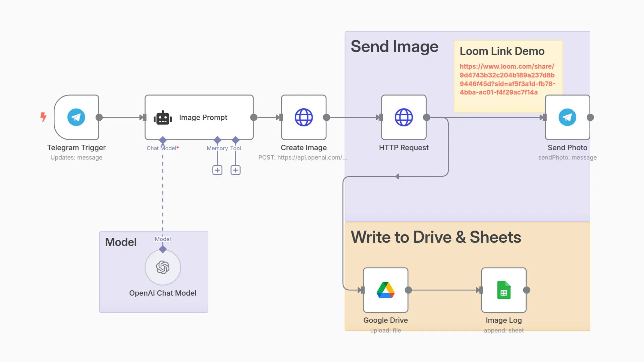This screenshot has height=362, width=644.
Task: Select the Model sticky note title
Action: (x=121, y=242)
